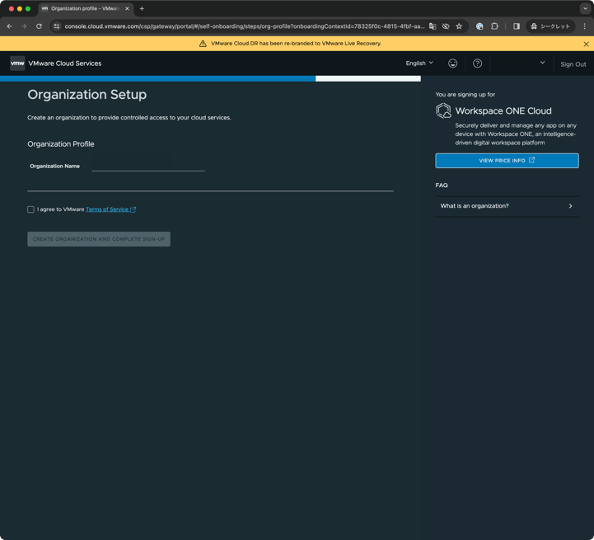Click the VMware logo
The width and height of the screenshot is (594, 540).
17,63
